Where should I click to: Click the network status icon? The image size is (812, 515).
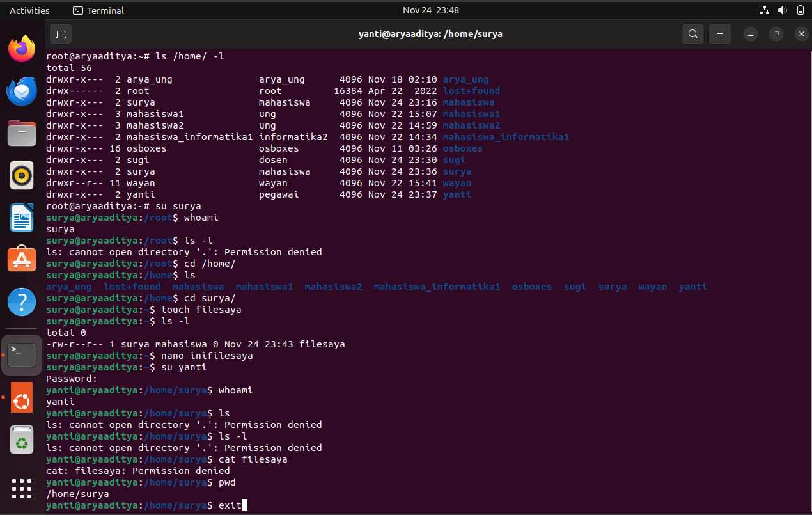[764, 10]
